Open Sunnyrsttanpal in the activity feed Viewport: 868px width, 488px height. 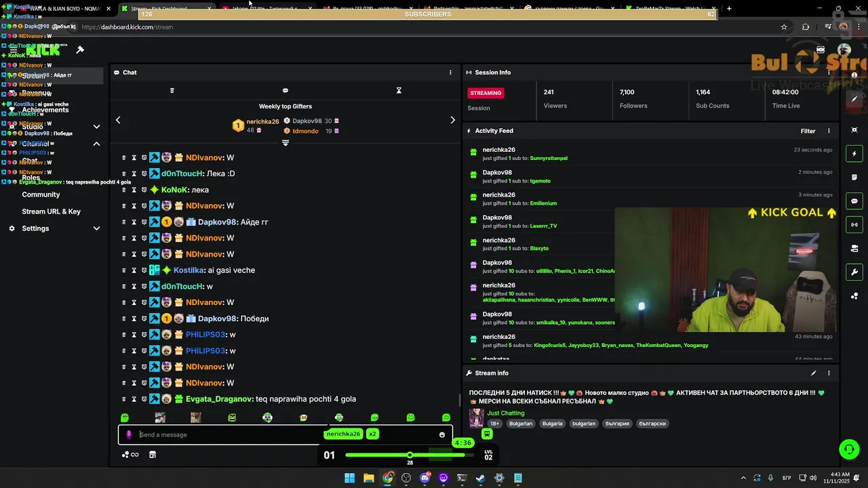coord(549,159)
